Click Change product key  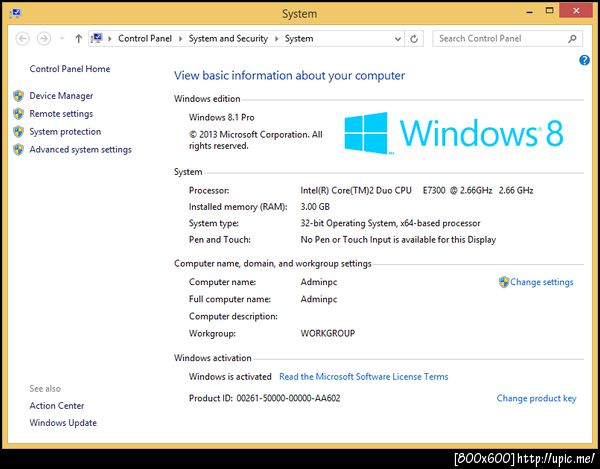[x=536, y=398]
